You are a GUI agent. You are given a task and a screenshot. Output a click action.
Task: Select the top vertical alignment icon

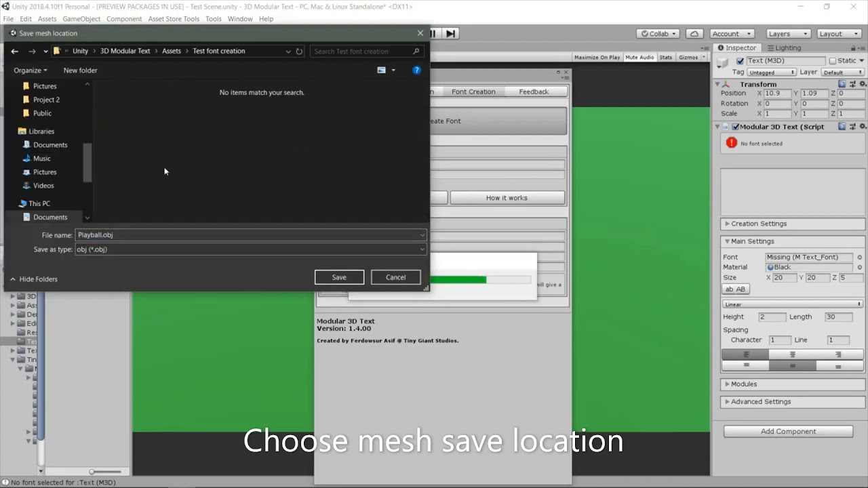[x=746, y=365]
